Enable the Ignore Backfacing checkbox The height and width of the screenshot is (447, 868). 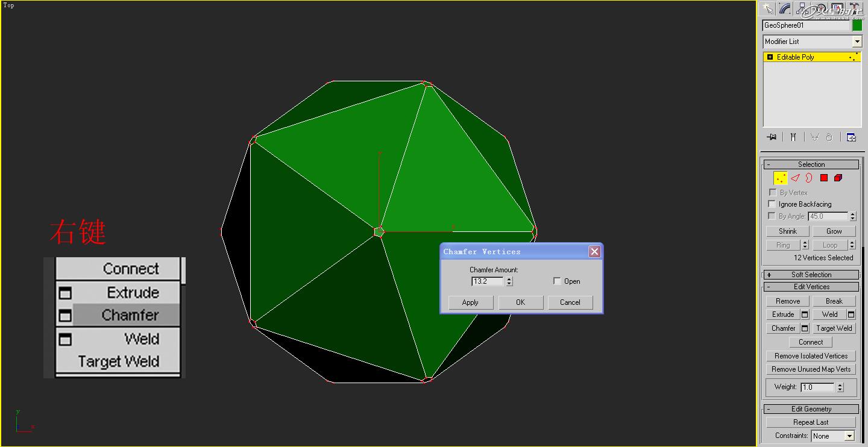(x=772, y=204)
